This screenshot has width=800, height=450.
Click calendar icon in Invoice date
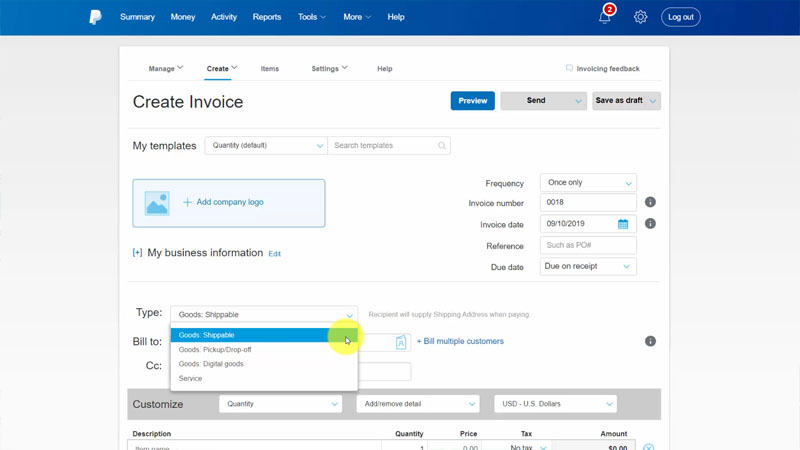(623, 224)
